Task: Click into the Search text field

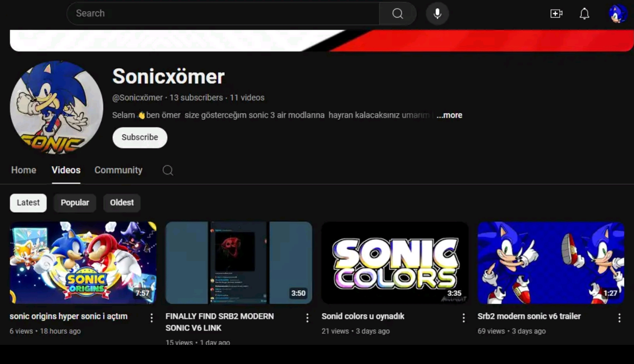Action: point(223,14)
